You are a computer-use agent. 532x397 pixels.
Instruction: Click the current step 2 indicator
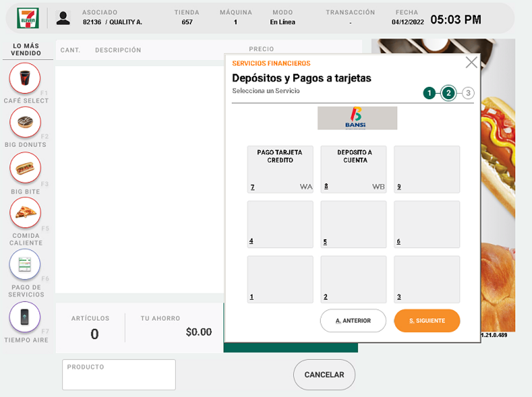point(448,93)
